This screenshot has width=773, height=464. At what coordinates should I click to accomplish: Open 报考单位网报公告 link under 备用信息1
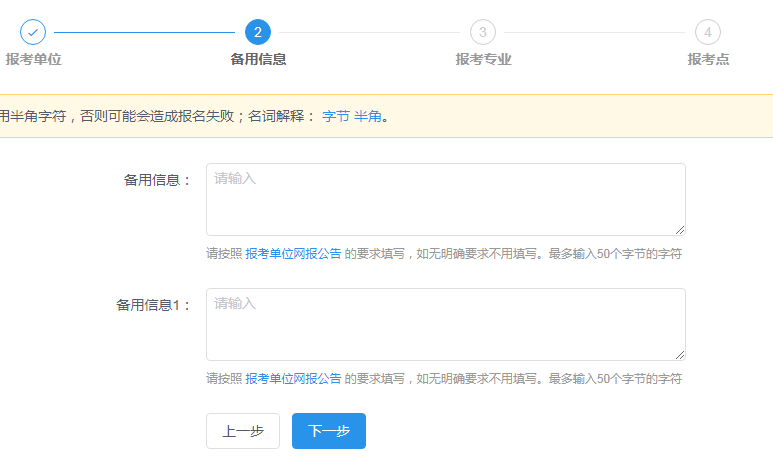click(293, 379)
